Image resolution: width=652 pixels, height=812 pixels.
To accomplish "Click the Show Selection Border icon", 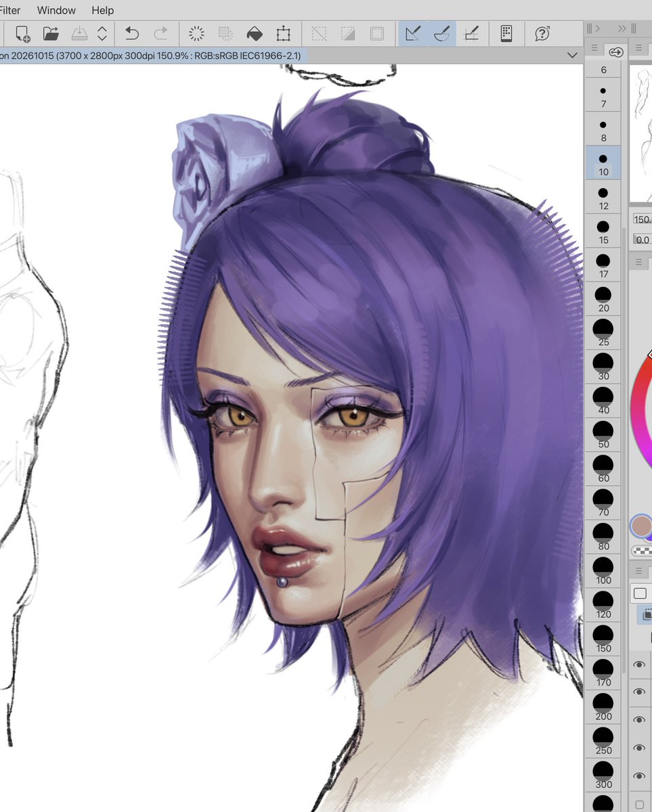I will 377,33.
